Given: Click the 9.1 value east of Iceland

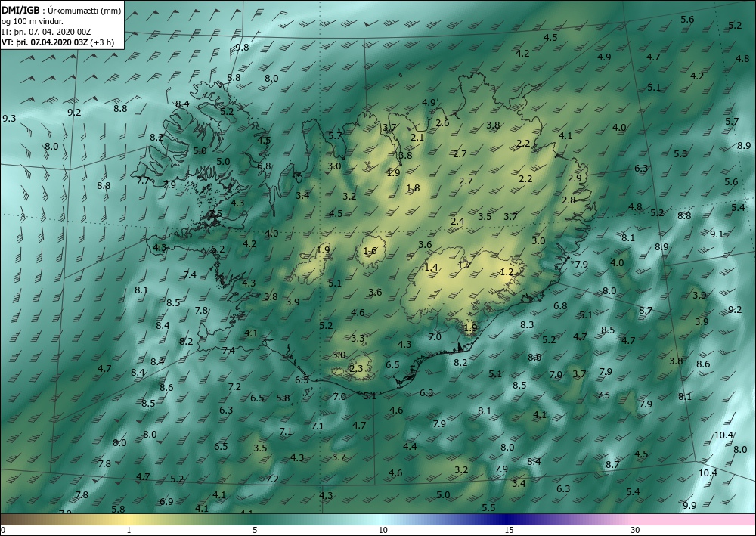Looking at the screenshot, I should 717,234.
